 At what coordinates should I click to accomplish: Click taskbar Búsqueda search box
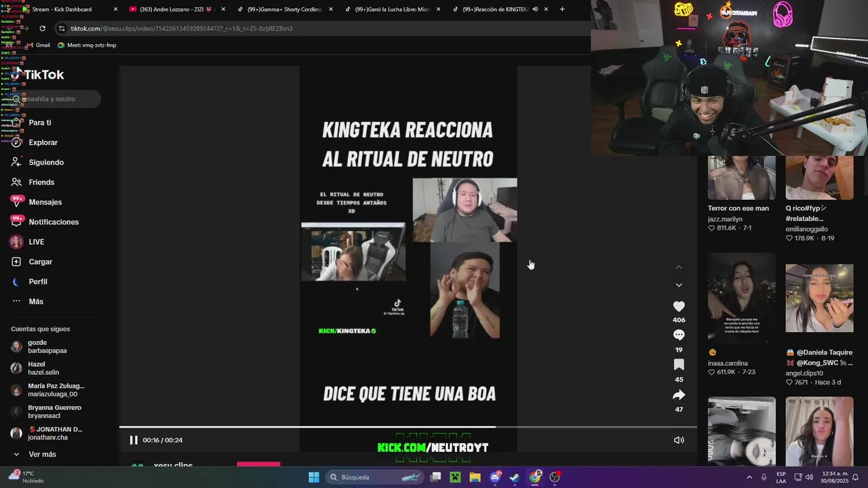coord(374,477)
